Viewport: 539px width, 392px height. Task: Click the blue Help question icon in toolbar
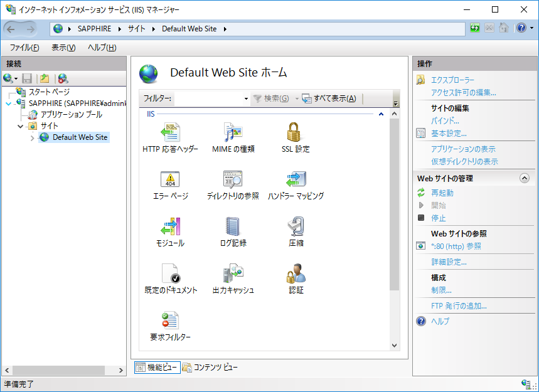tap(521, 28)
